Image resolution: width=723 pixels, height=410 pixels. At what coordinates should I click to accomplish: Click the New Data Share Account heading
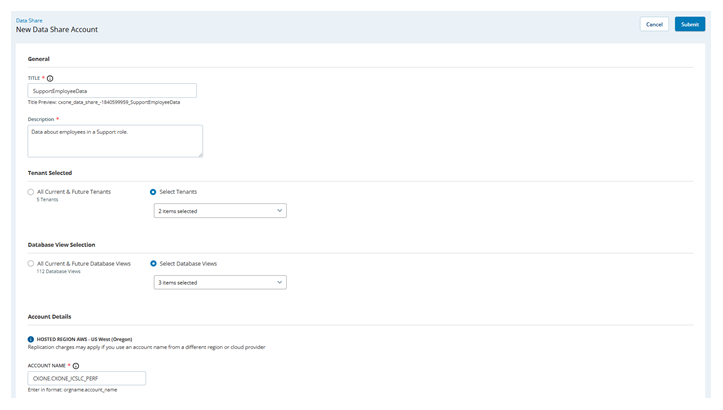pos(57,30)
